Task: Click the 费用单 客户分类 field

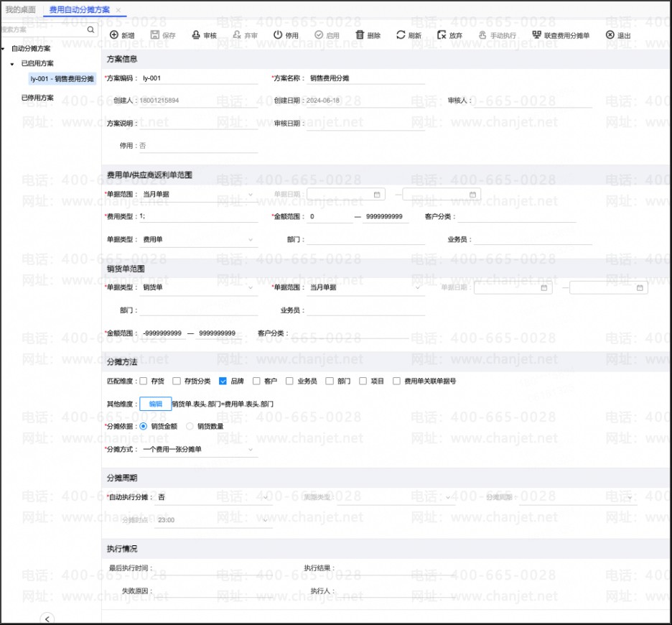Action: tap(516, 217)
